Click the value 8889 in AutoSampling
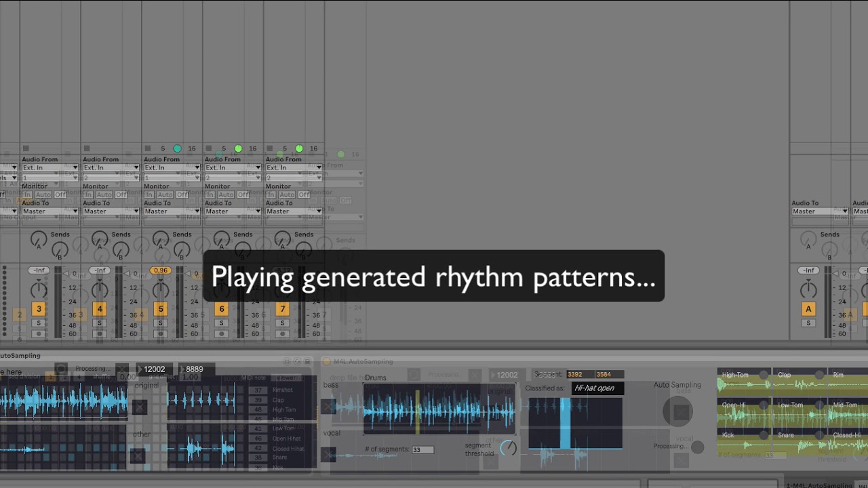 pos(195,369)
